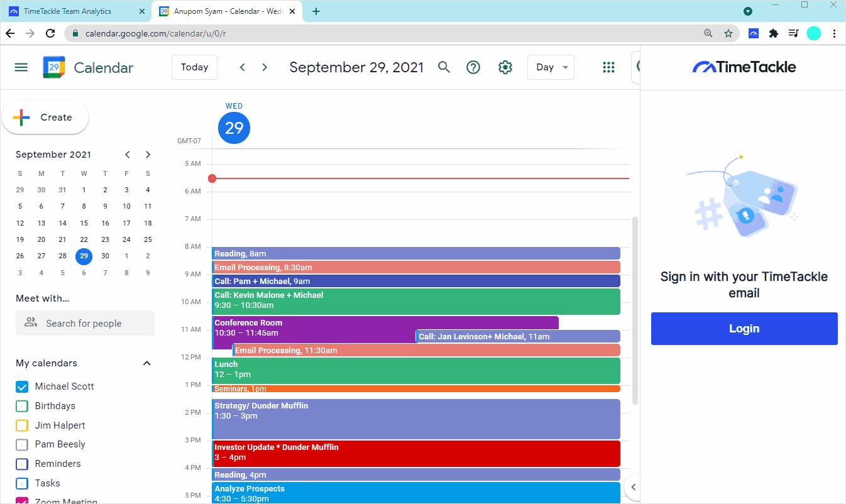The width and height of the screenshot is (846, 504).
Task: Toggle the Pam Beesly calendar checkbox
Action: click(x=22, y=445)
